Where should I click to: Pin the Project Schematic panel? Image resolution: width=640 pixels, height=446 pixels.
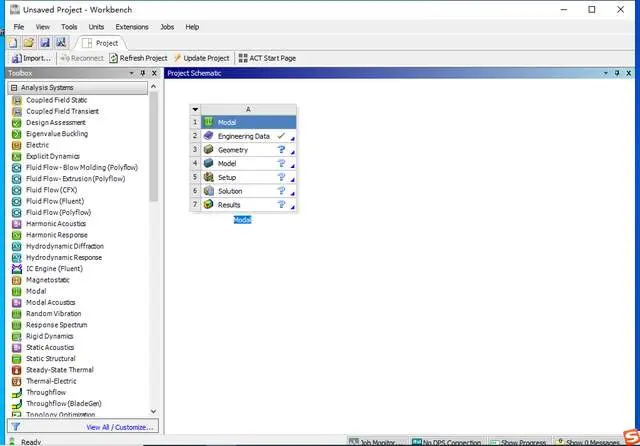(x=617, y=73)
